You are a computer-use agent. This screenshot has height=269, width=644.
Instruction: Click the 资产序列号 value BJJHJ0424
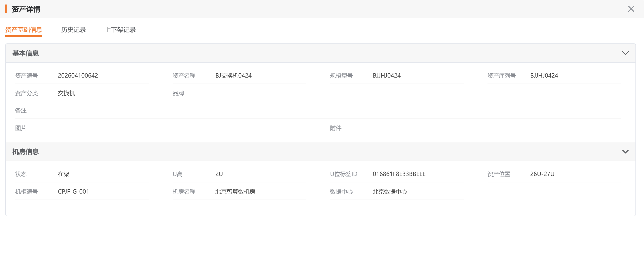(544, 75)
